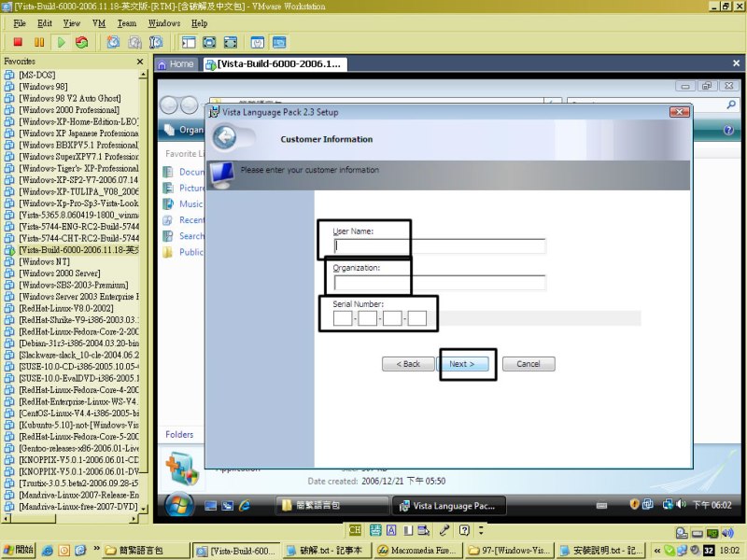Select [Windows 2000 Server] in Favorites
The image size is (747, 560).
coord(59,273)
